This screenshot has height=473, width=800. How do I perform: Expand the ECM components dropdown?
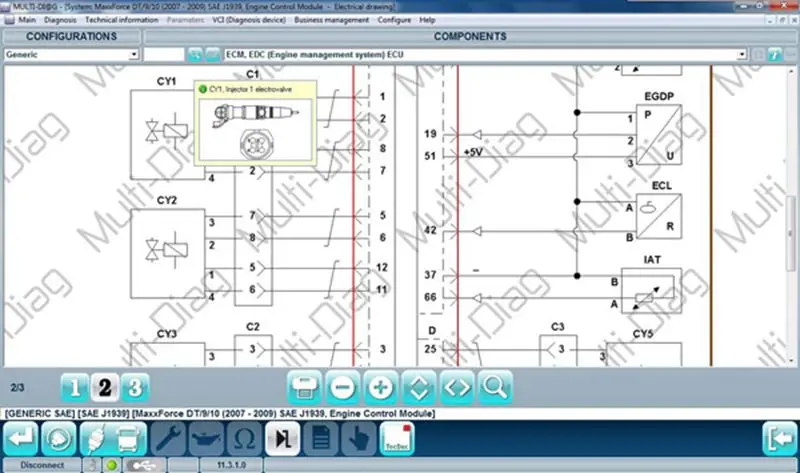[741, 54]
